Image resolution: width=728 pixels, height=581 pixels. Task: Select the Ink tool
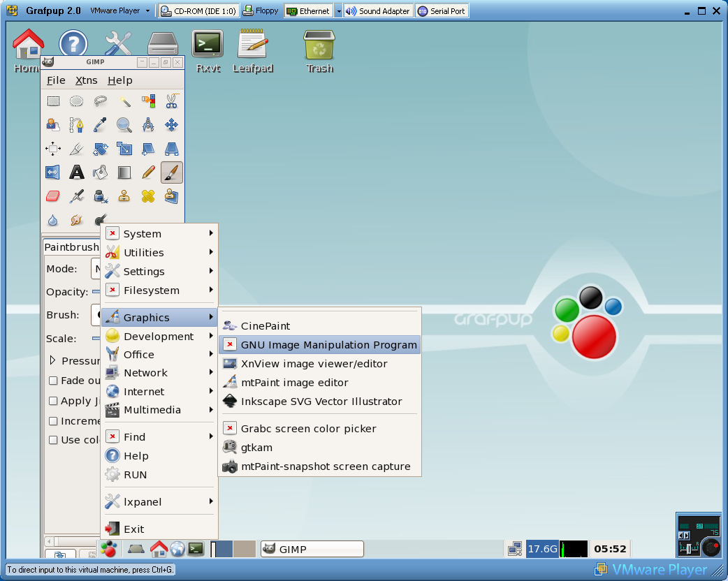(x=101, y=196)
